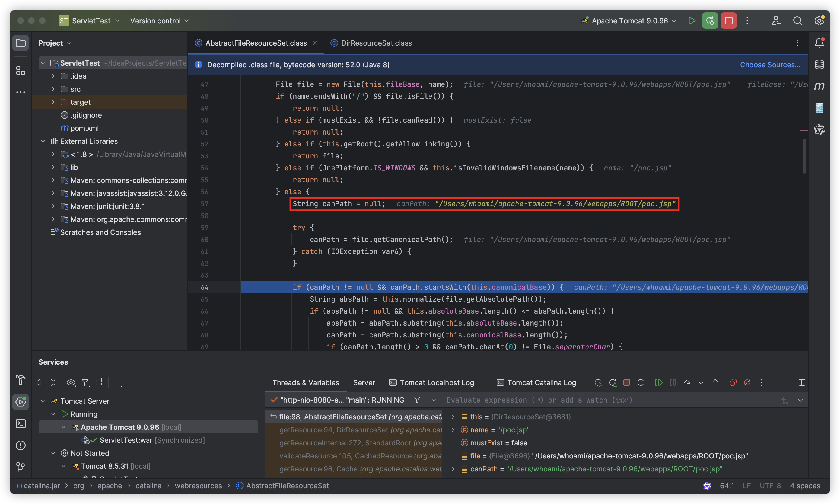Click the Open in New Tab services icon
This screenshot has width=840, height=504.
[99, 383]
